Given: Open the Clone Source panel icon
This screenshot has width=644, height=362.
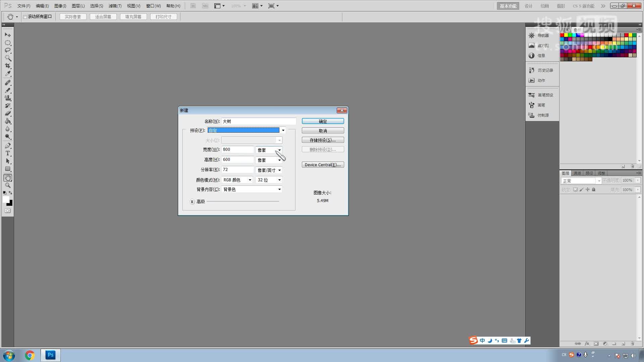Looking at the screenshot, I should [x=532, y=115].
